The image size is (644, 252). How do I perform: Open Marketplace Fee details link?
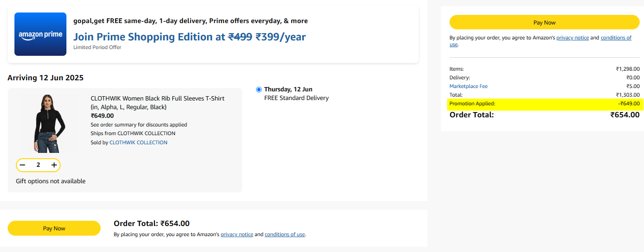point(468,86)
